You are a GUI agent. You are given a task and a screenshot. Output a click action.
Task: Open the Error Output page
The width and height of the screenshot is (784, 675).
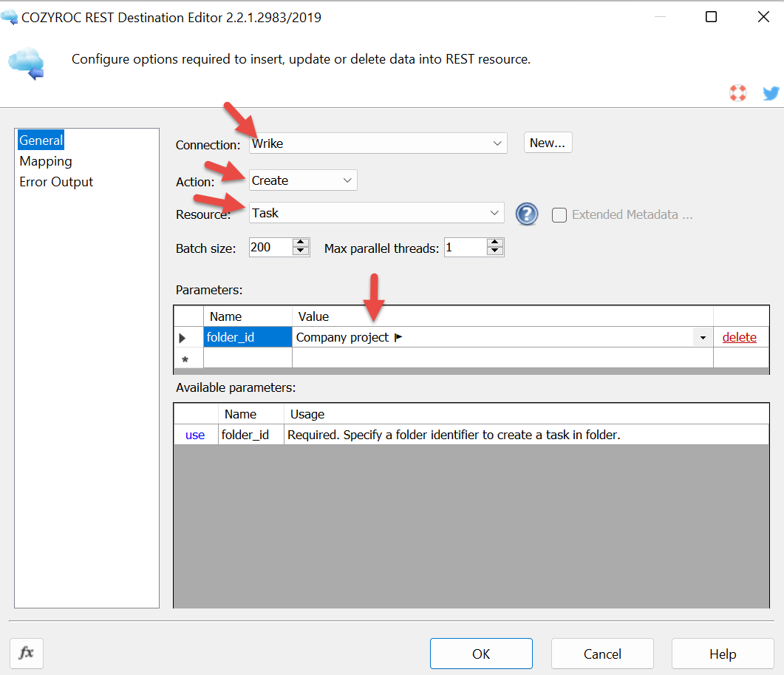click(x=56, y=182)
